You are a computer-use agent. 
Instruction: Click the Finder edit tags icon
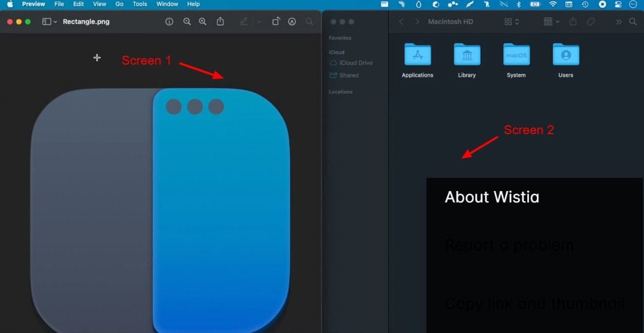point(591,22)
